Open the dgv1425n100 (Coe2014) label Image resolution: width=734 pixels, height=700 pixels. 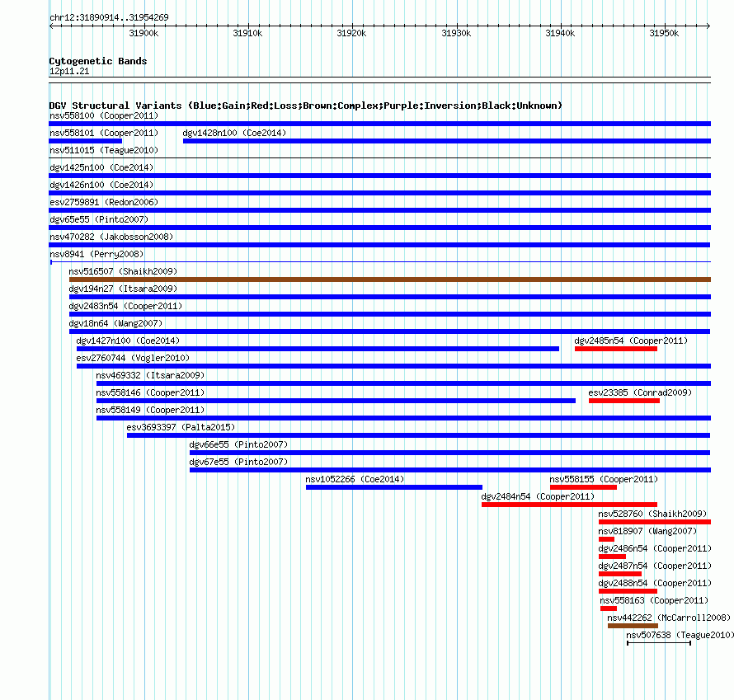point(101,167)
